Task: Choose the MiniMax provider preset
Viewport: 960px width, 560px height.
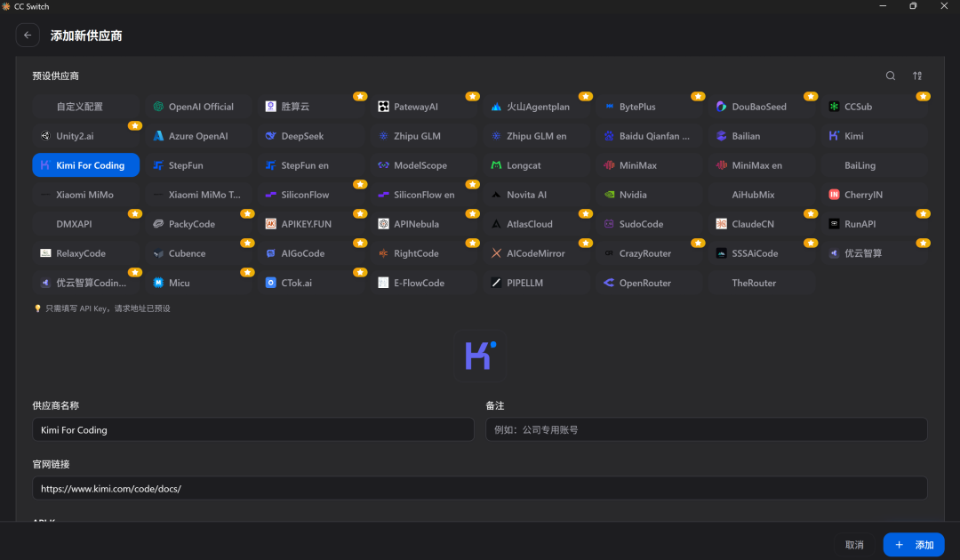Action: (x=649, y=165)
